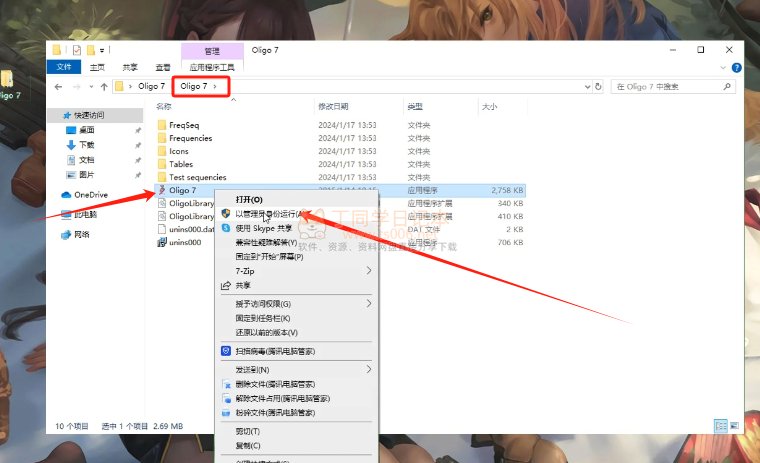Image resolution: width=760 pixels, height=463 pixels.
Task: Select the unins000 application file
Action: point(185,242)
